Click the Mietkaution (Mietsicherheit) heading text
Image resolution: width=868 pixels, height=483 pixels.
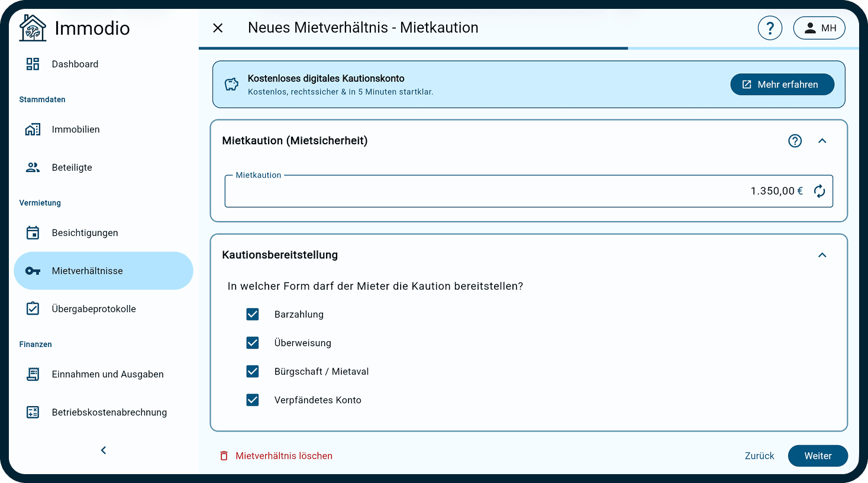coord(295,141)
